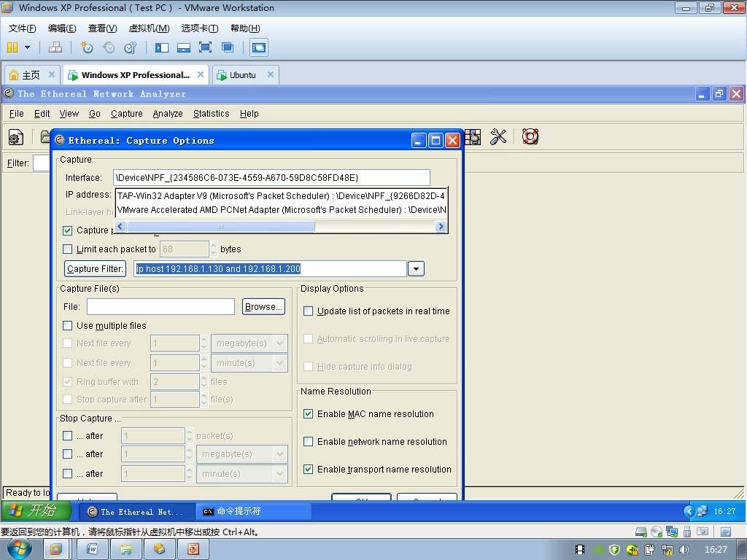Click the VMware USB device status icon
The height and width of the screenshot is (560, 747).
(x=686, y=532)
